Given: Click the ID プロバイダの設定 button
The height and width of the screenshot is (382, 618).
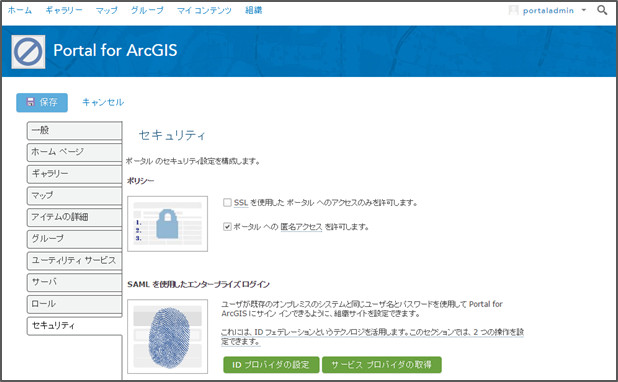Looking at the screenshot, I should (271, 365).
